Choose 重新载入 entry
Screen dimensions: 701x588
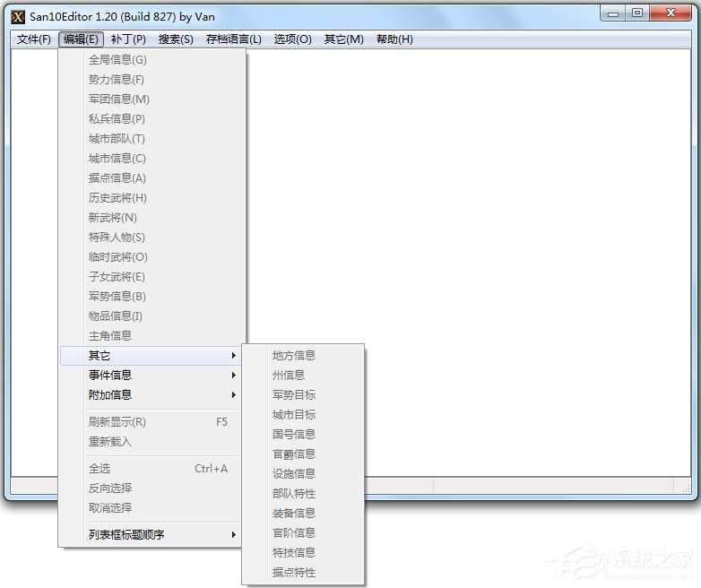(152, 441)
